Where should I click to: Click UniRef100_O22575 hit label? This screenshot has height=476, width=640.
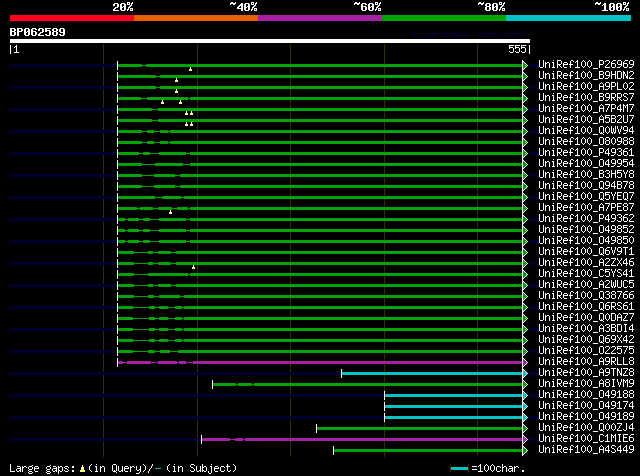coord(586,351)
